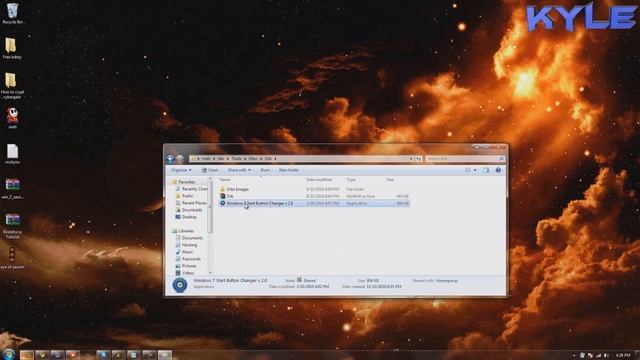Select the Orbs Images folder row
Image resolution: width=640 pixels, height=360 pixels.
click(314, 189)
